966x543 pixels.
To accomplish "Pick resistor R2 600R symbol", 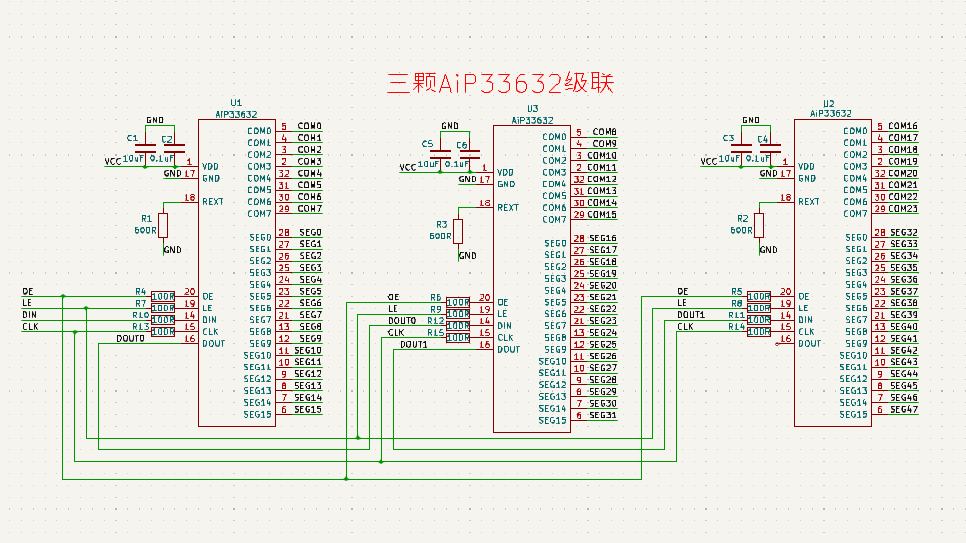I will tap(758, 224).
